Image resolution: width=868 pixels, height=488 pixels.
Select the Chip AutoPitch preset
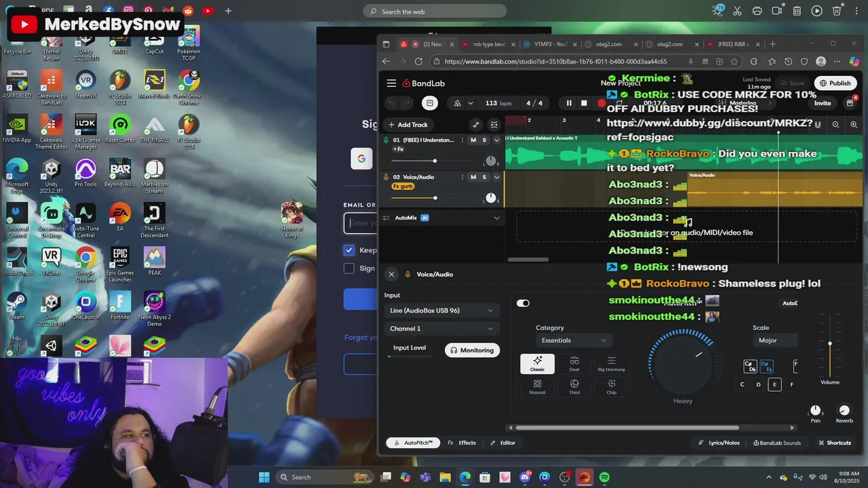pyautogui.click(x=611, y=387)
